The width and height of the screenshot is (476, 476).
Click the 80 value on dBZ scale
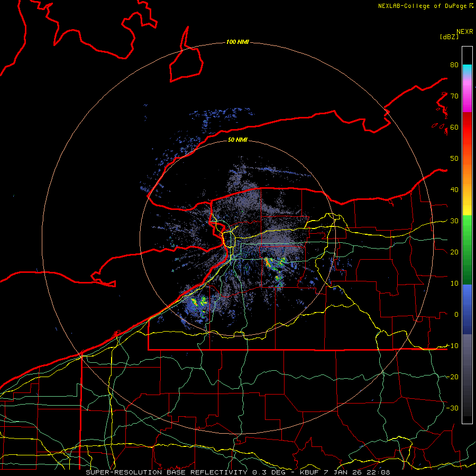pos(454,65)
